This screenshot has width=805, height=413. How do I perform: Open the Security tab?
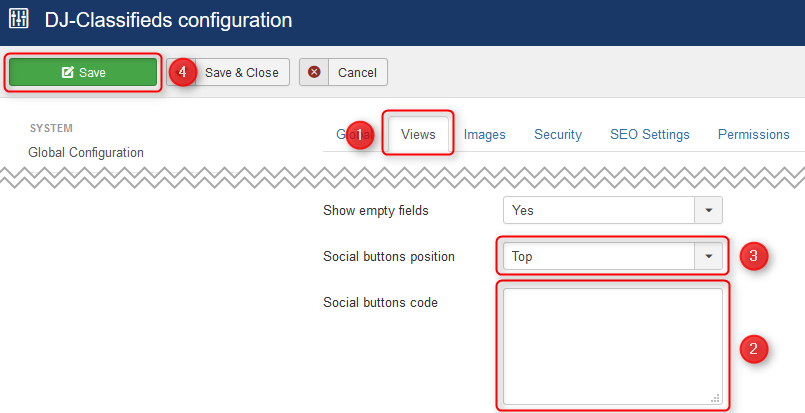[558, 135]
